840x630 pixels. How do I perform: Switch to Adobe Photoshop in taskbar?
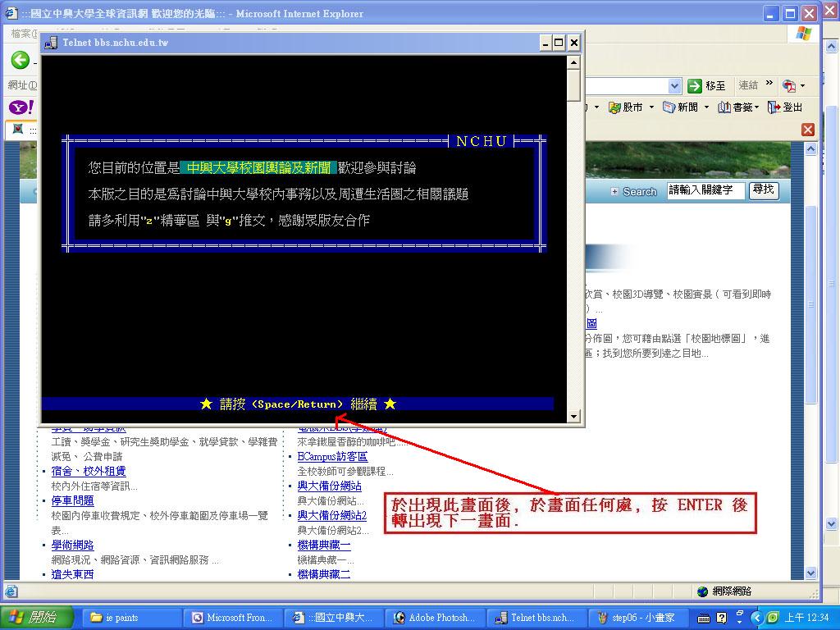pyautogui.click(x=434, y=618)
